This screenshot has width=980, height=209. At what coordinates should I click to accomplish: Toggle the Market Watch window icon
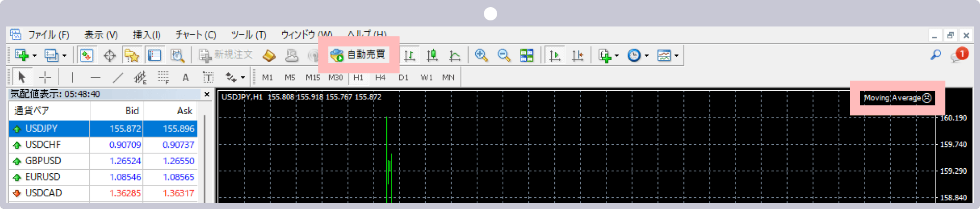click(86, 55)
